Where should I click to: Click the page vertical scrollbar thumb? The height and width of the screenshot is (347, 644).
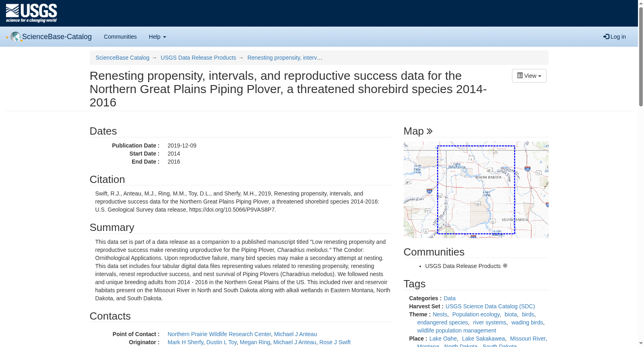pos(641,56)
